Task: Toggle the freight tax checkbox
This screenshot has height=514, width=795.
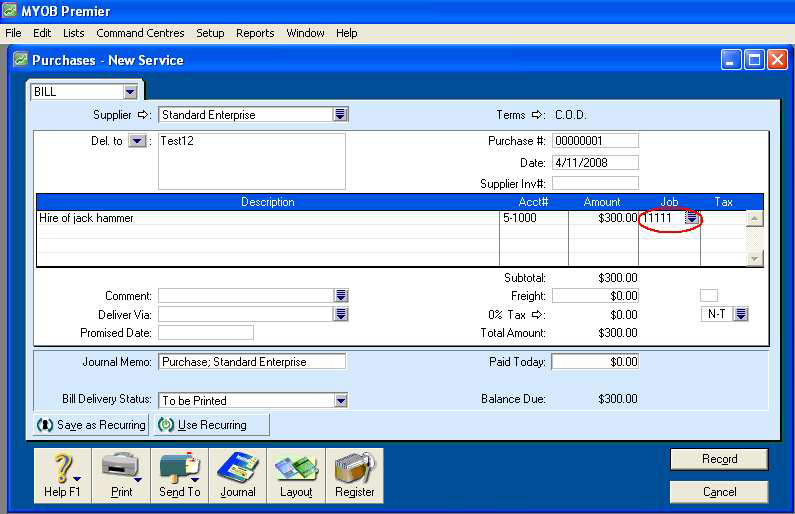Action: tap(709, 295)
